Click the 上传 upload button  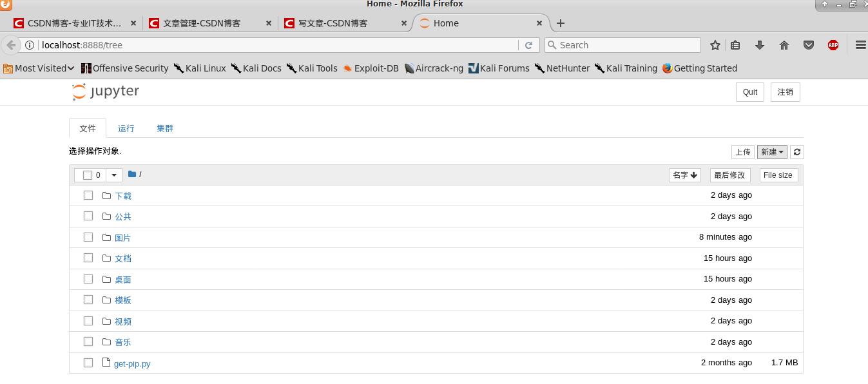pyautogui.click(x=742, y=151)
